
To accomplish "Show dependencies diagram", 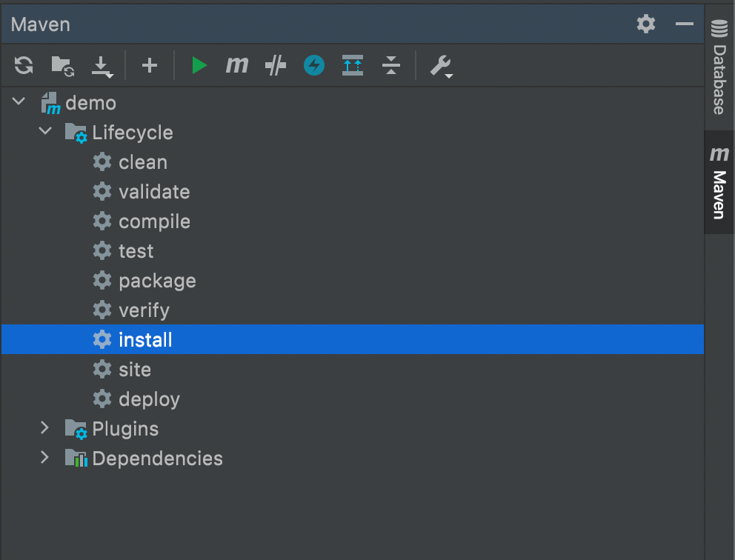I will [353, 66].
